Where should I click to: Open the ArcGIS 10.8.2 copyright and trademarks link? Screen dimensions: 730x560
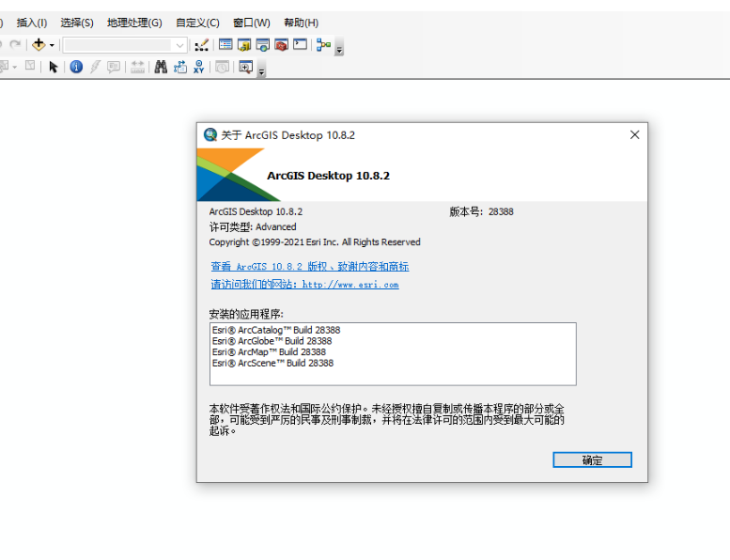310,266
